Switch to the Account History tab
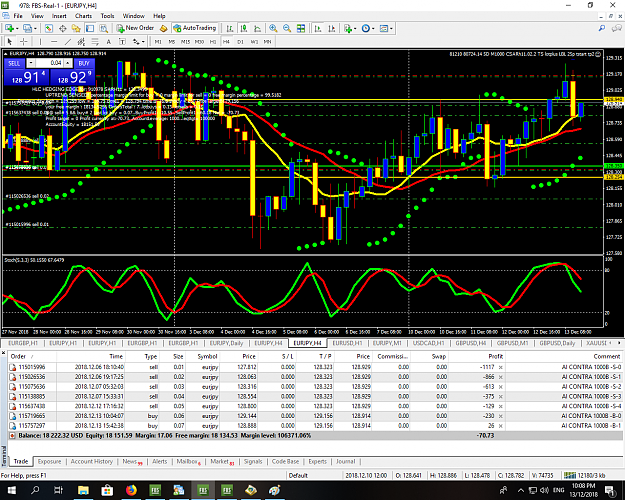625x500 pixels. point(92,461)
